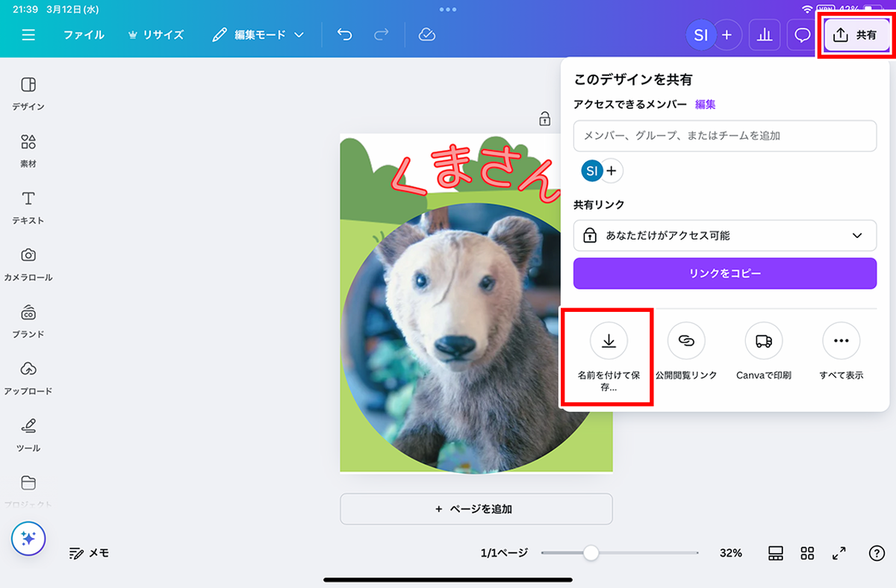Click the SI avatar in share panel
Image resolution: width=896 pixels, height=588 pixels.
592,171
